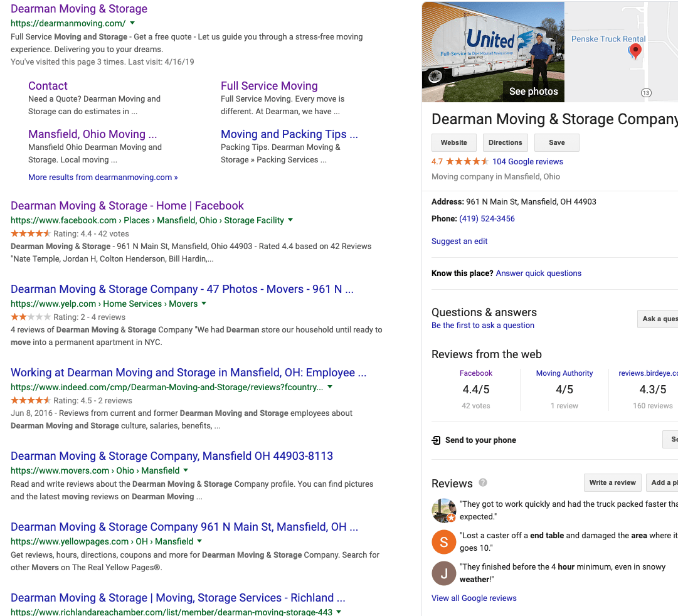
Task: Click the 'Address: 961 N Main St, Mansfield, OH 44903' text
Action: click(x=514, y=202)
